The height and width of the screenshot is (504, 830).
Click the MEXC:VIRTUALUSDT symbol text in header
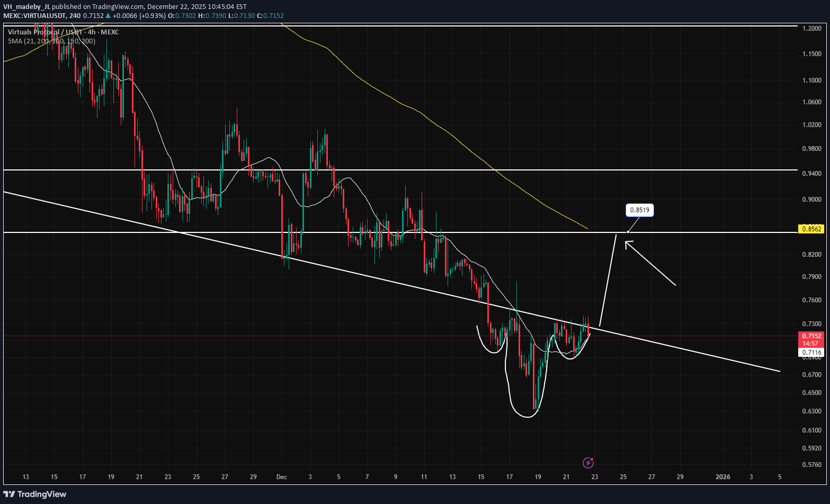point(34,16)
